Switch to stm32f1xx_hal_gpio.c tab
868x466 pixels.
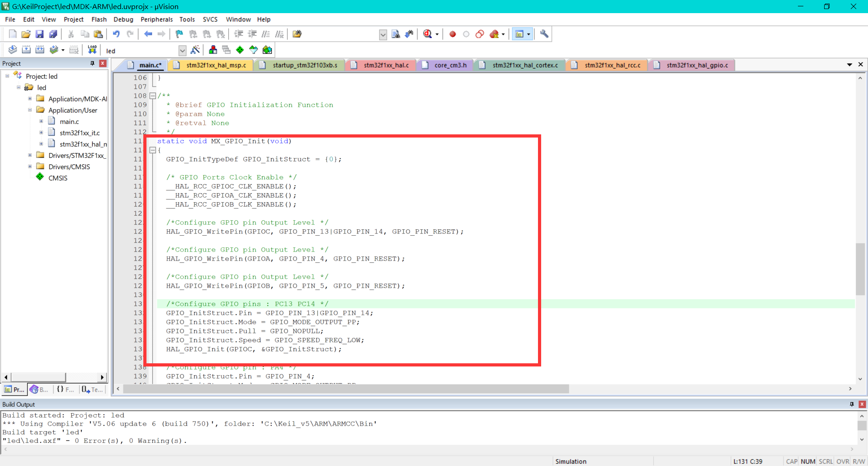pos(692,65)
